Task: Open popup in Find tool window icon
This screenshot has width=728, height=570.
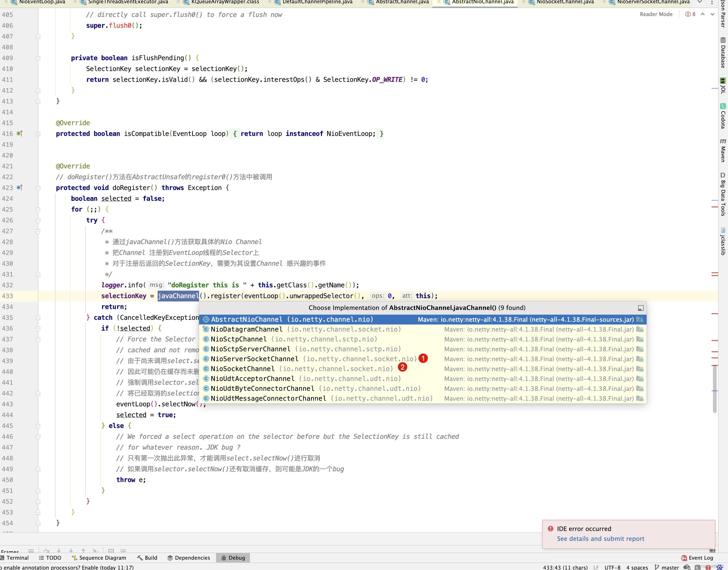Action: [x=640, y=308]
